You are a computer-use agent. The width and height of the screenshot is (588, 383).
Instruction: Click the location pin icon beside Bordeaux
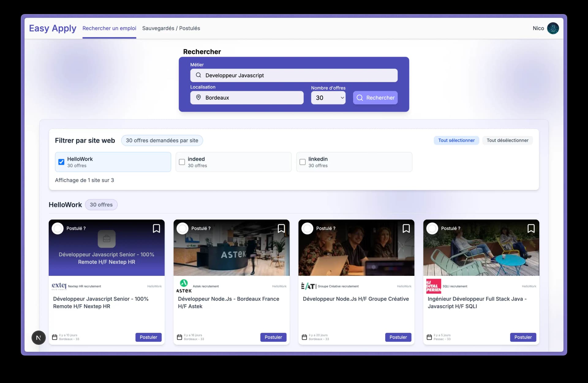198,97
